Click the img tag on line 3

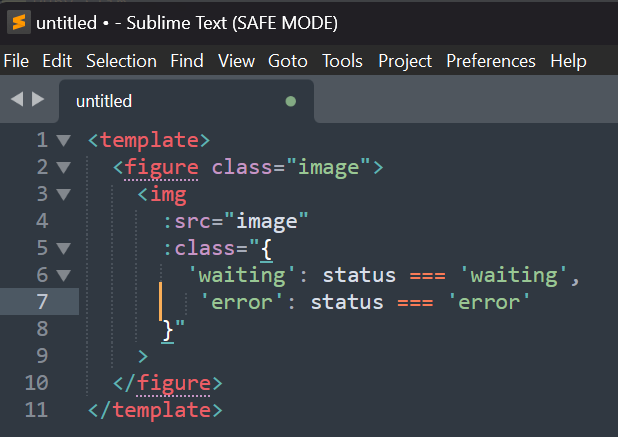(162, 195)
